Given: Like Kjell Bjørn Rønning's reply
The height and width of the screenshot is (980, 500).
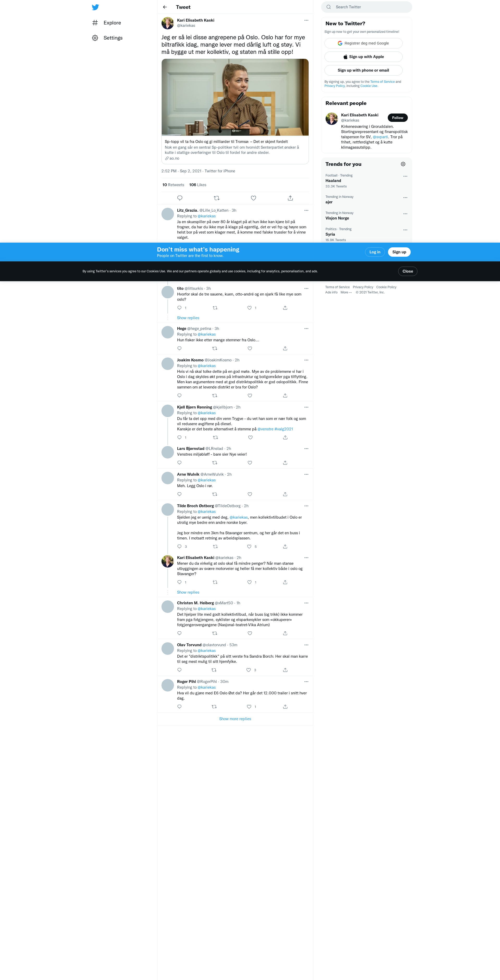Looking at the screenshot, I should coord(250,438).
